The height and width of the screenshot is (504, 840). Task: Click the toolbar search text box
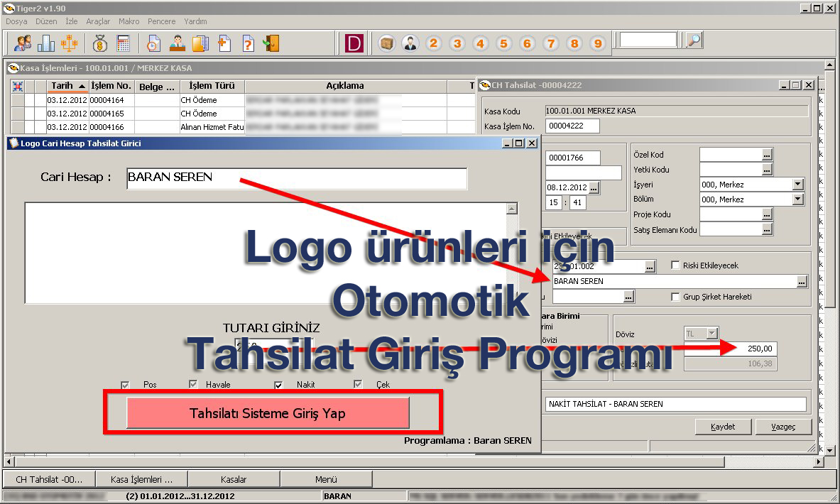point(648,40)
